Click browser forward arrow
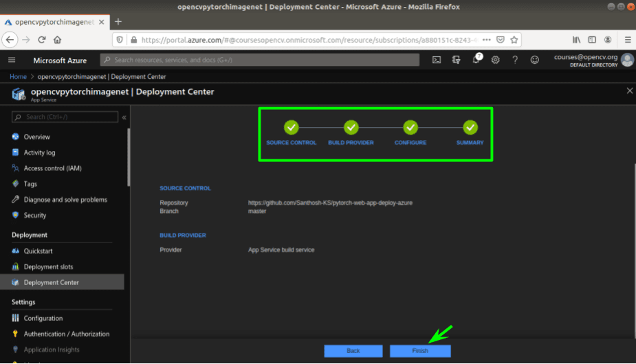The width and height of the screenshot is (636, 364). point(26,40)
